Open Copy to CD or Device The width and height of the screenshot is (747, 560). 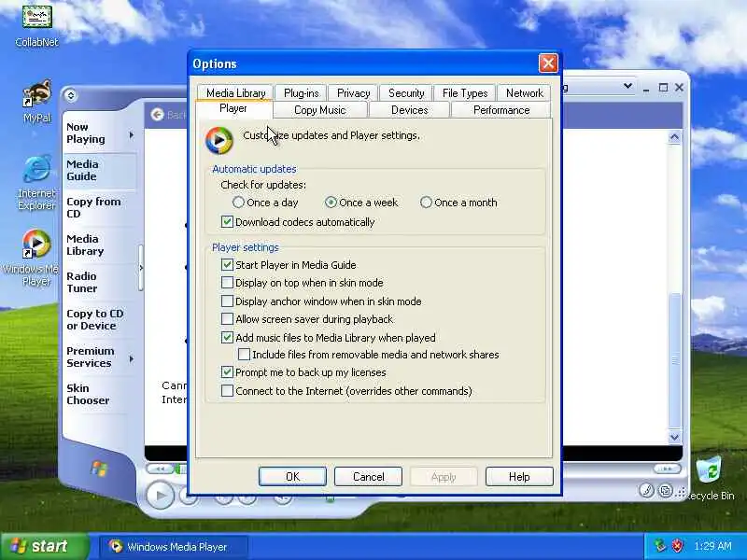[x=99, y=319]
